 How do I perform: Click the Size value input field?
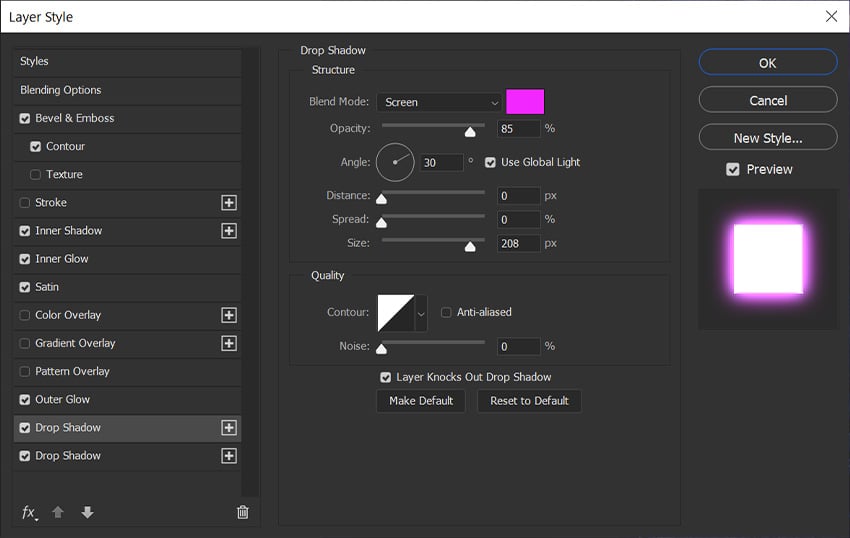pos(518,243)
